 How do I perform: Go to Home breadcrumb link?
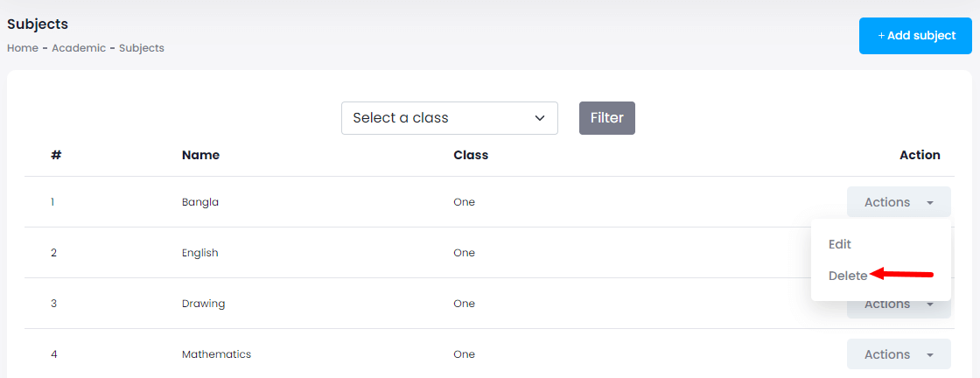point(22,48)
